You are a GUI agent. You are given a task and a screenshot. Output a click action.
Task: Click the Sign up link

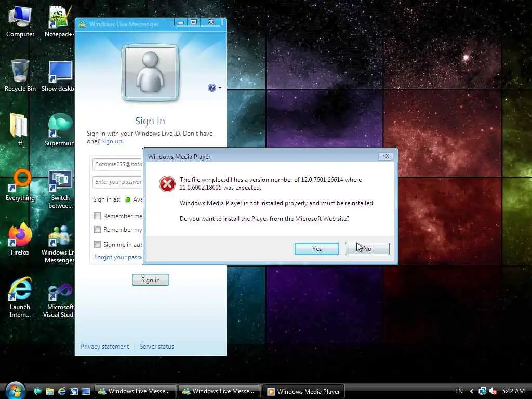pyautogui.click(x=112, y=141)
